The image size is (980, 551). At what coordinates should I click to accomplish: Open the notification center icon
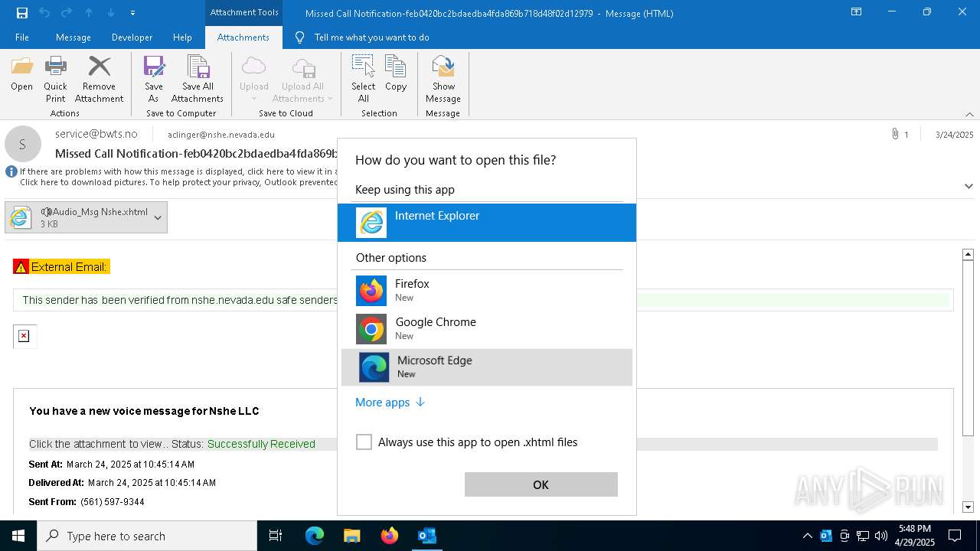(x=955, y=536)
